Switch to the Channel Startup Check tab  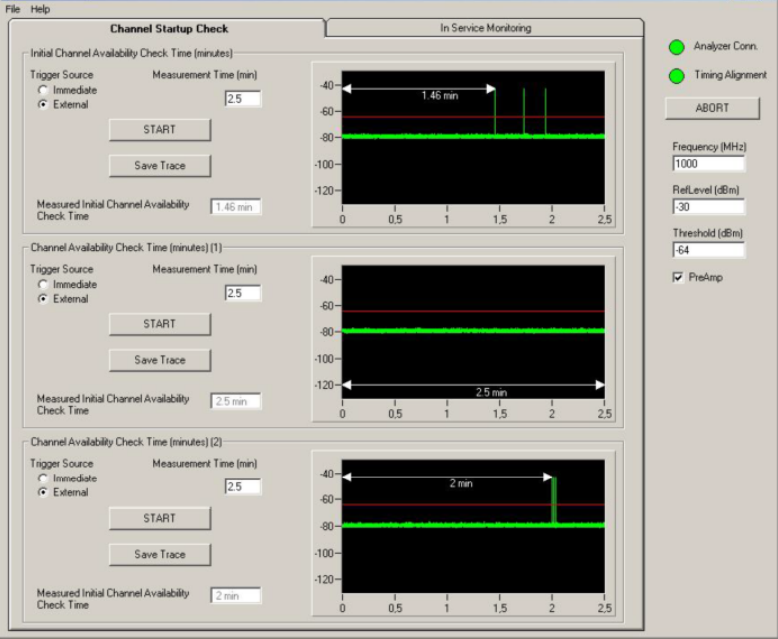pos(169,29)
